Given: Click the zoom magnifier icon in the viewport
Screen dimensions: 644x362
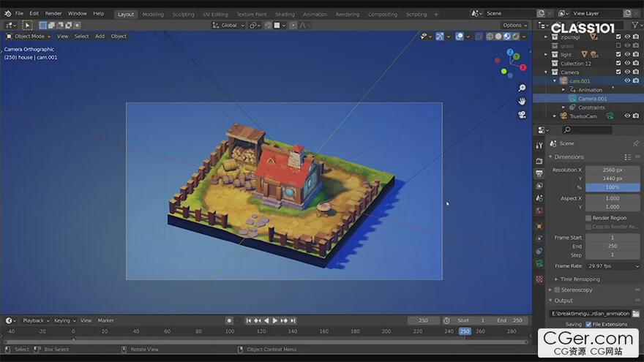Looking at the screenshot, I should pos(522,88).
